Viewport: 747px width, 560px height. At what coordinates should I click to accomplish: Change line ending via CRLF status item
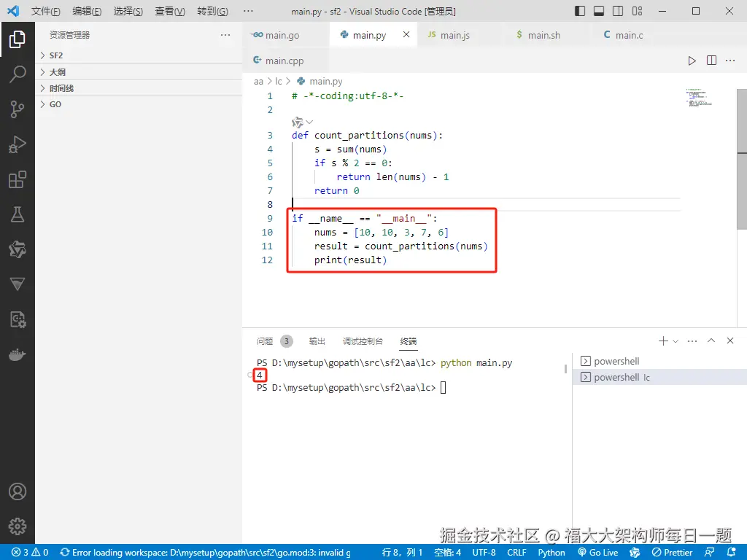pyautogui.click(x=517, y=553)
